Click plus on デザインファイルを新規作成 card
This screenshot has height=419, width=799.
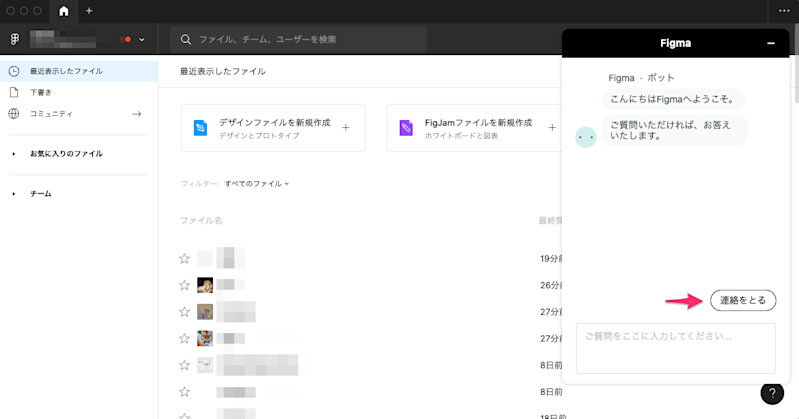(345, 128)
